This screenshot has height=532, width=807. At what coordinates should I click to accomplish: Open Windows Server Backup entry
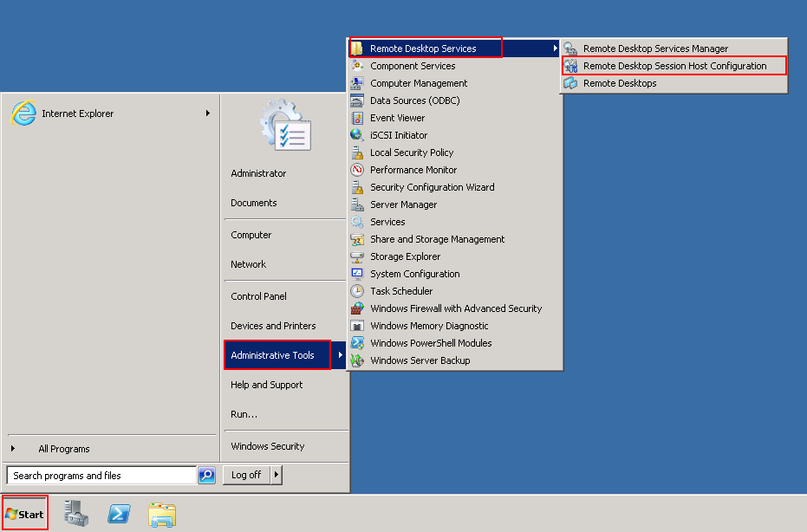point(454,360)
